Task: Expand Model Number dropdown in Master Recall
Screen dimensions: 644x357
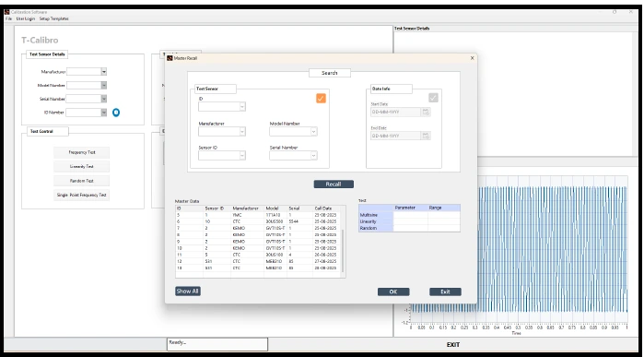Action: [313, 132]
